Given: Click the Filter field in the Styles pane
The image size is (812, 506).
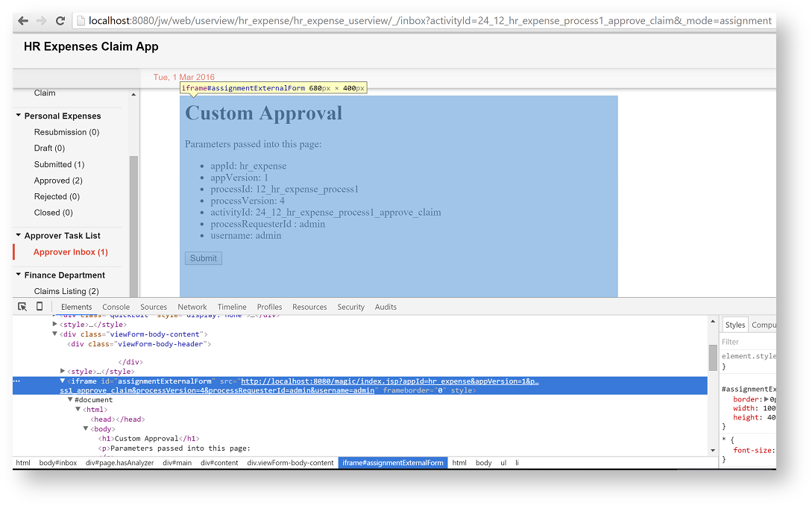Looking at the screenshot, I should click(746, 342).
